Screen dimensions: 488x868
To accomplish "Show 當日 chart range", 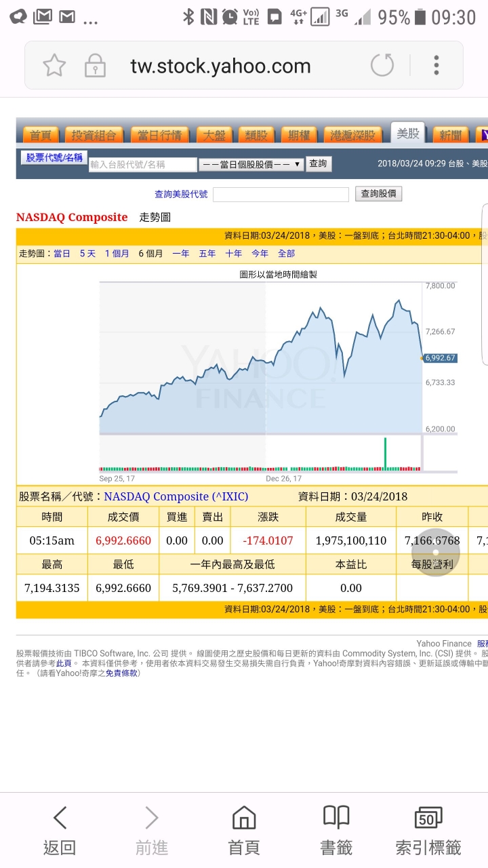I will 62,254.
